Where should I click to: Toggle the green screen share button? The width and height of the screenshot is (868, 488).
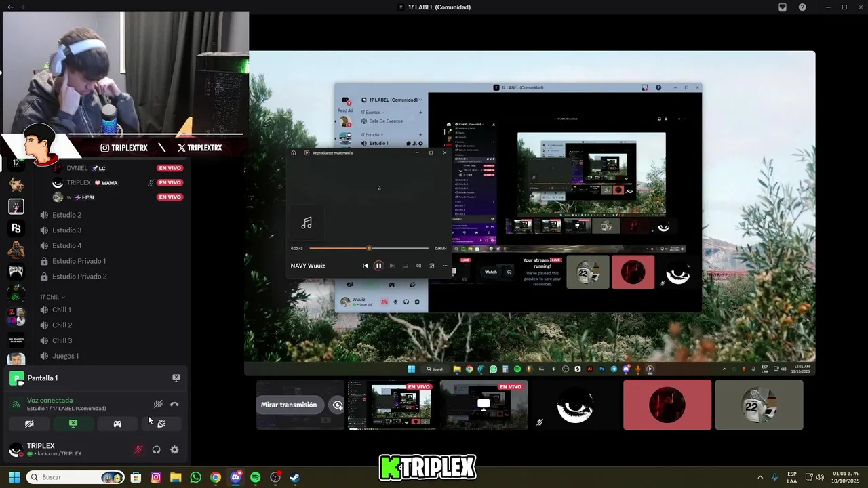(x=73, y=424)
